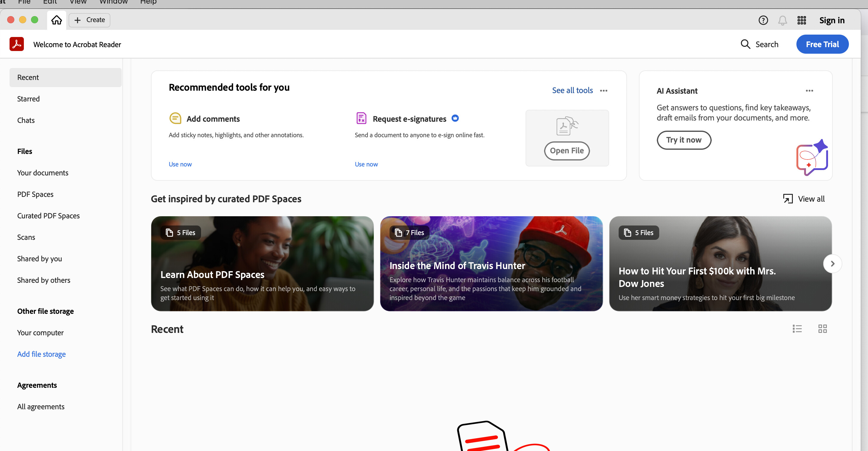Open the Window menu

coord(113,2)
